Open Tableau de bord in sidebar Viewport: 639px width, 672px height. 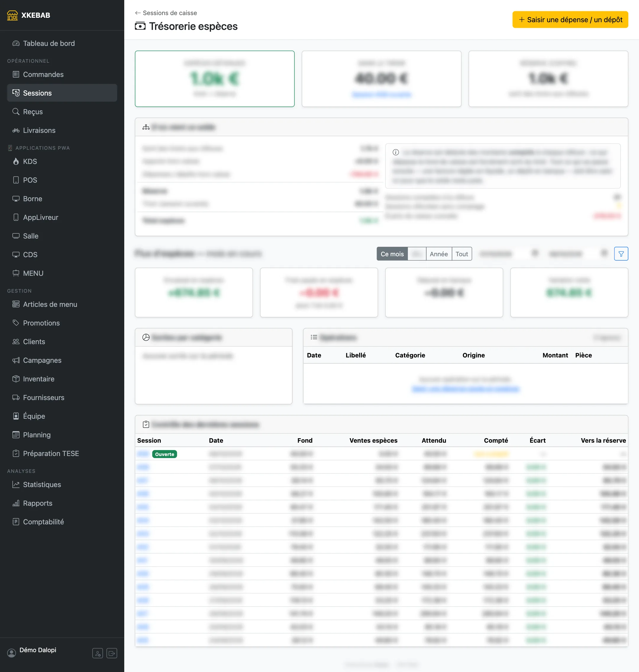point(62,43)
